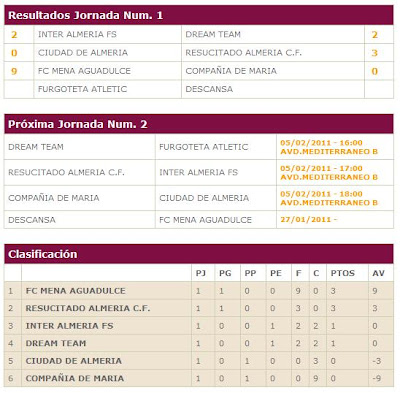400x393 pixels.
Task: Click the PTOS column header
Action: (342, 273)
